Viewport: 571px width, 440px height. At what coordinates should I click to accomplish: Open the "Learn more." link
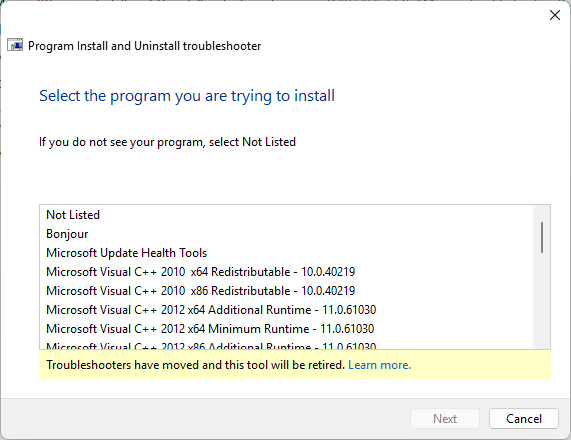(x=379, y=365)
